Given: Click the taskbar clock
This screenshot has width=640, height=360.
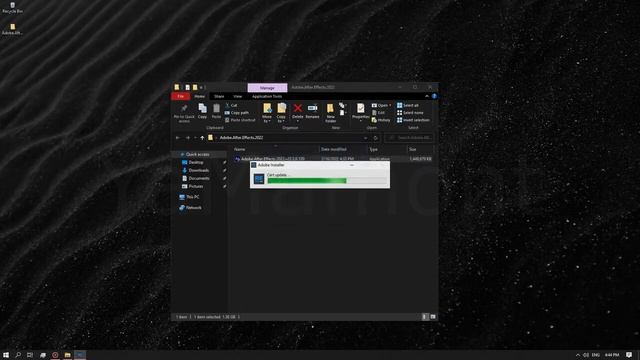Looking at the screenshot, I should point(612,355).
